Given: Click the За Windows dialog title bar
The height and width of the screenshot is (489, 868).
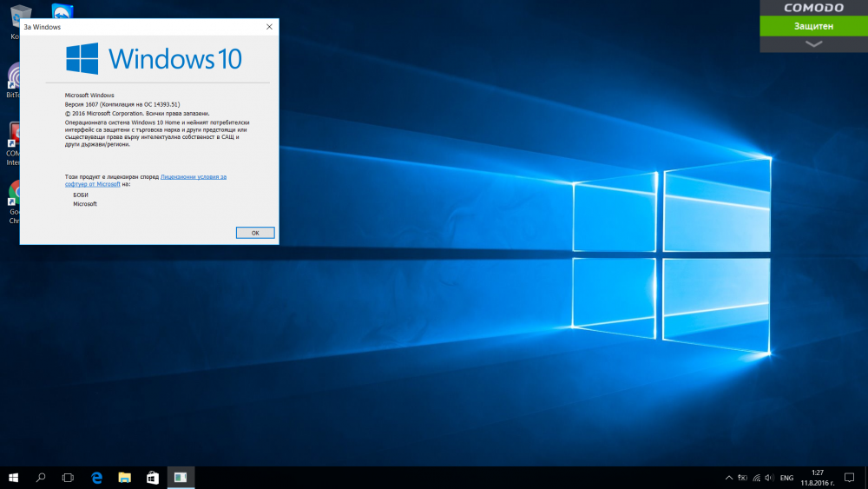Looking at the screenshot, I should tap(140, 27).
